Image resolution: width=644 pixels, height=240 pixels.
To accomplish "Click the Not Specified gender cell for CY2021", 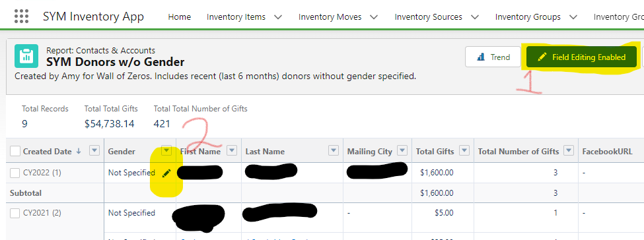I will pos(131,213).
